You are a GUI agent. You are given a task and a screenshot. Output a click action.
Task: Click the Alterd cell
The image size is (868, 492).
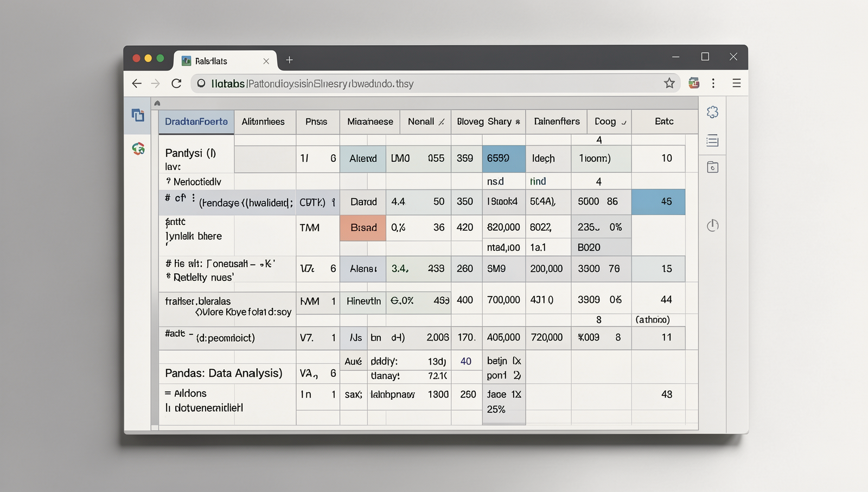coord(363,159)
